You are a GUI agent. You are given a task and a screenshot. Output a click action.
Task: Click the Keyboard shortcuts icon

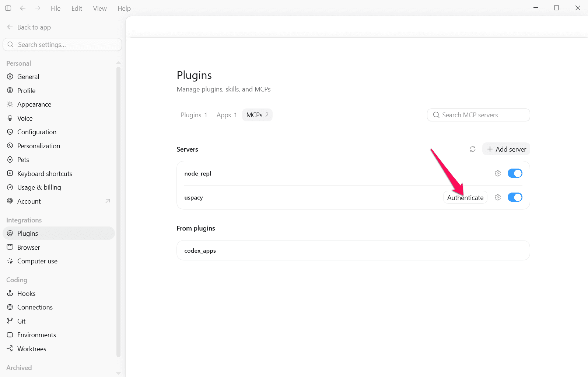click(x=10, y=173)
